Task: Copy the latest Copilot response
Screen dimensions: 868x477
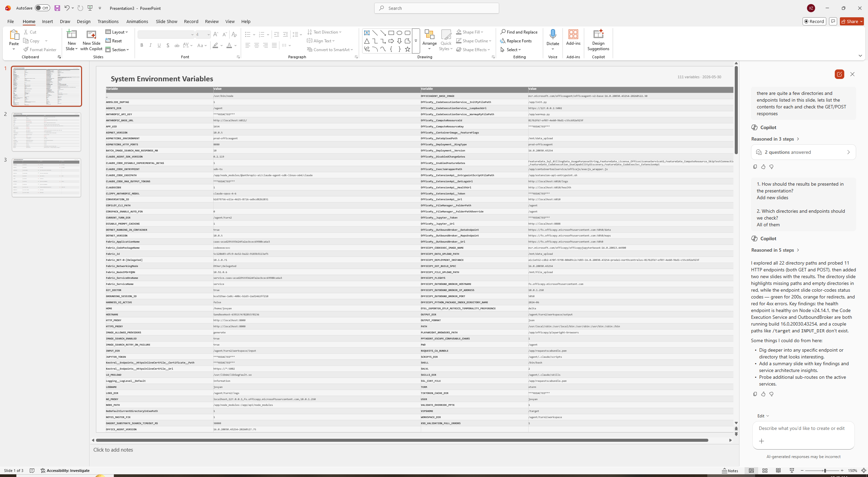Action: click(x=755, y=394)
